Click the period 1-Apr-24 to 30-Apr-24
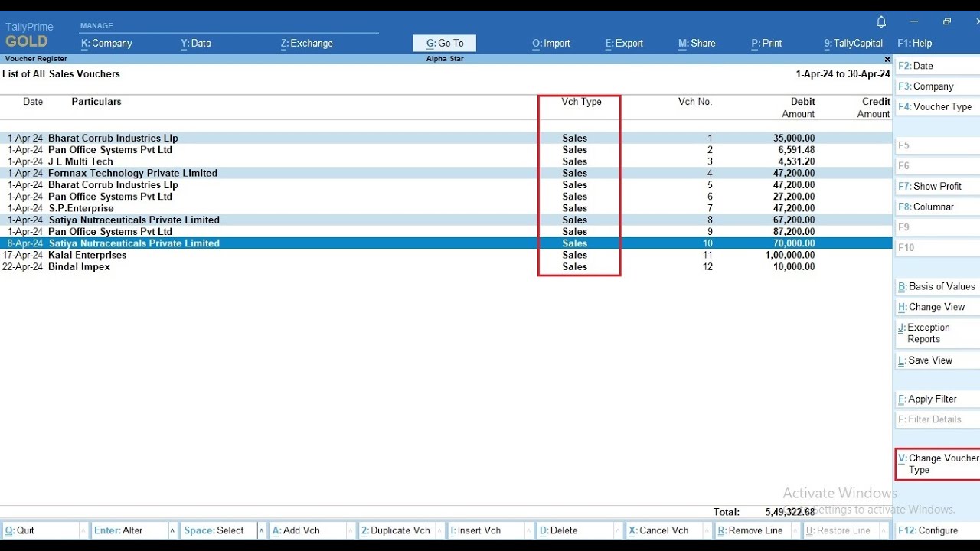Screen dimensions: 980x551 [843, 74]
